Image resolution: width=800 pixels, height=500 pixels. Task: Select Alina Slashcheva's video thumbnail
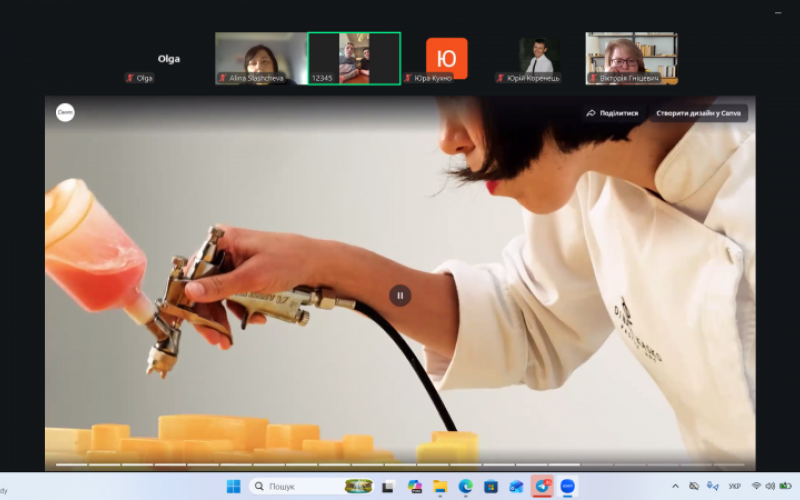pyautogui.click(x=261, y=57)
